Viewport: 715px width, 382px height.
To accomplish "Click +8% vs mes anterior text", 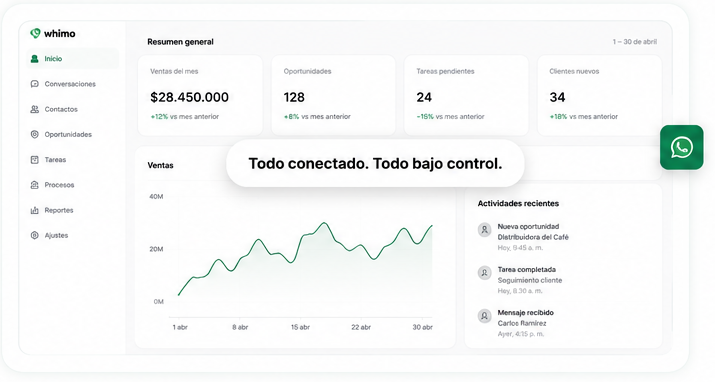I will pos(317,117).
